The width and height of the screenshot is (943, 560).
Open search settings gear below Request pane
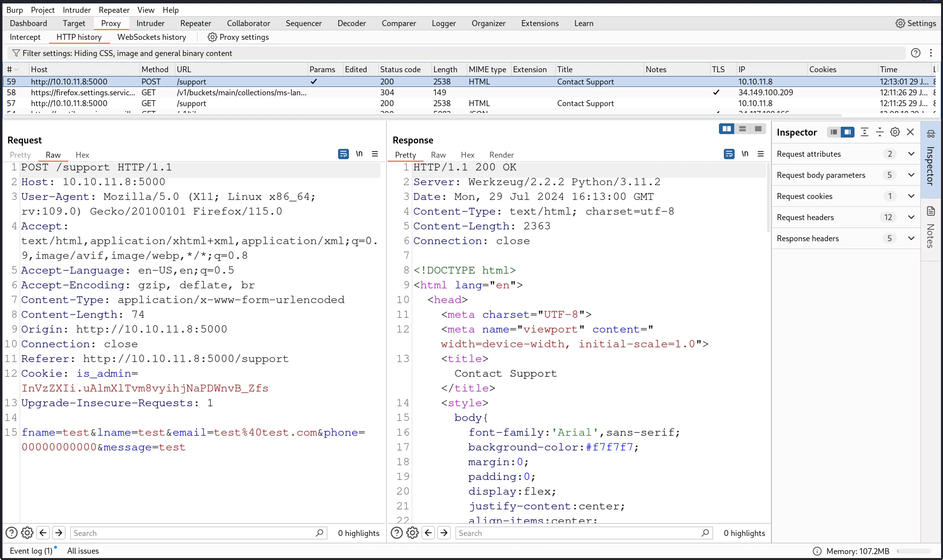pos(28,532)
